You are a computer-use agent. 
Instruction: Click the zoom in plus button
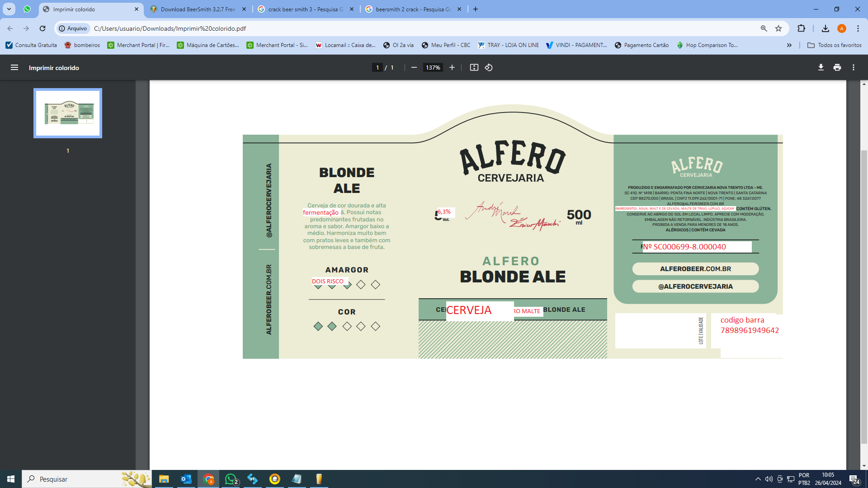[452, 67]
